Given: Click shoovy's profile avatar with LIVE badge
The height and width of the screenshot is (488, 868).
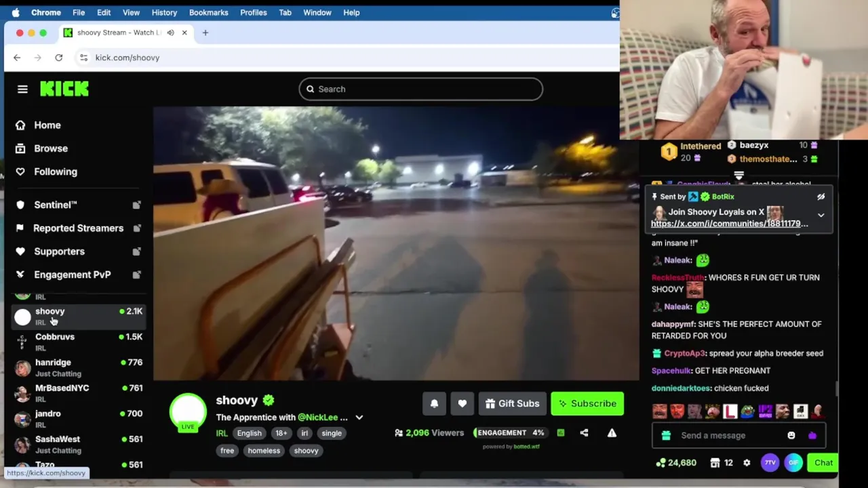Looking at the screenshot, I should 188,412.
